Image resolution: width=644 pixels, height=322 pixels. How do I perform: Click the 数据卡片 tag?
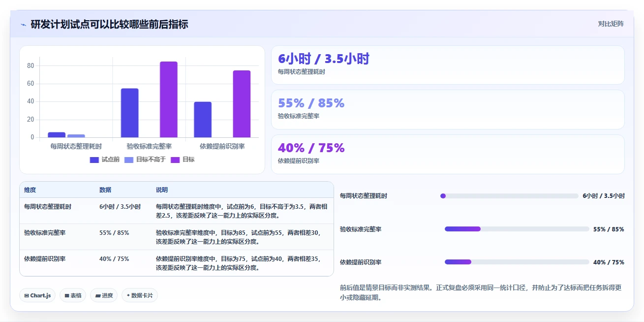pyautogui.click(x=140, y=295)
